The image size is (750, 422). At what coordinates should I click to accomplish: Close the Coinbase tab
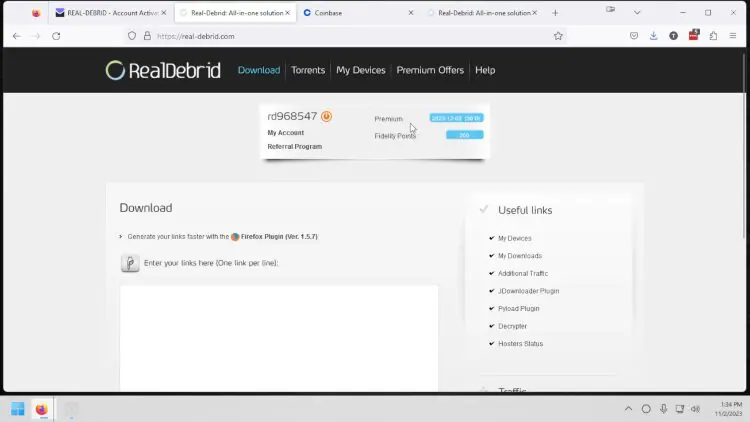pyautogui.click(x=411, y=13)
